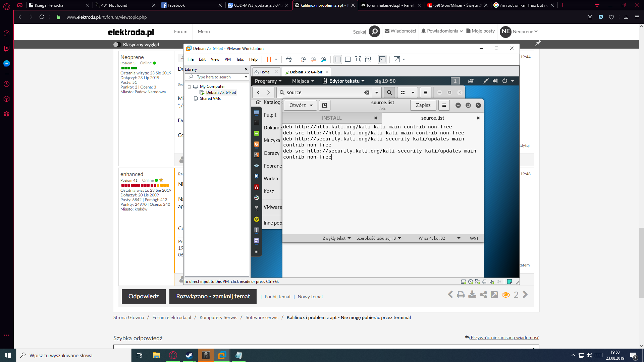
Task: Open the stretch guest dropdown arrow
Action: pos(404,59)
